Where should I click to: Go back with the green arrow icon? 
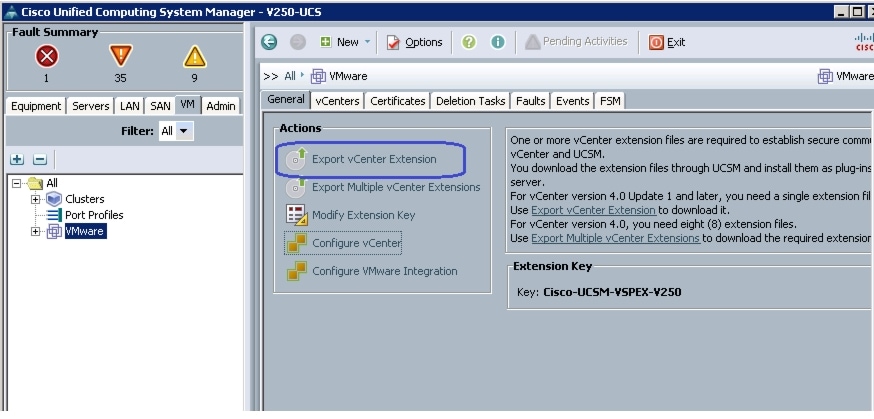click(x=269, y=42)
